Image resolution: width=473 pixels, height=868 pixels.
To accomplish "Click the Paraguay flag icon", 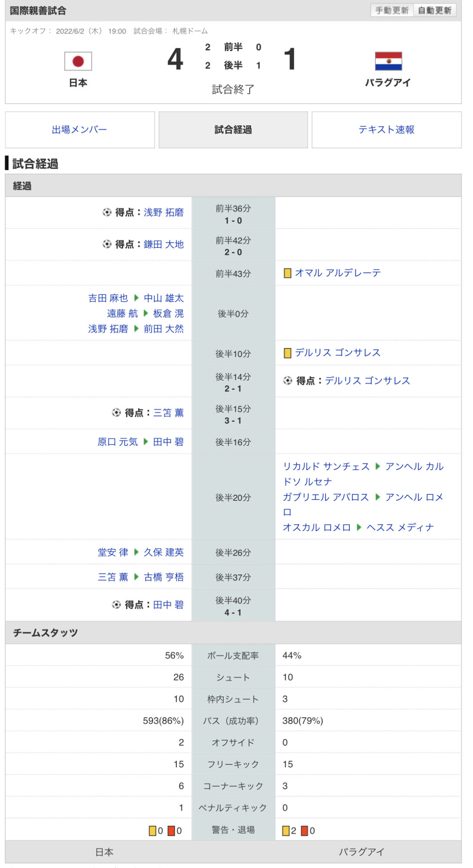I will pos(388,61).
